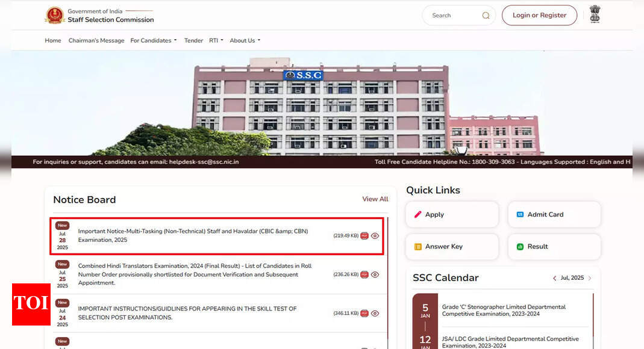The width and height of the screenshot is (644, 349).
Task: Click the SSC emblem logo in header
Action: click(54, 15)
